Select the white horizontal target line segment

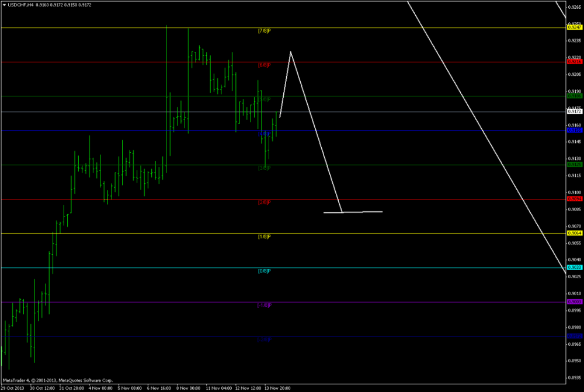361,212
